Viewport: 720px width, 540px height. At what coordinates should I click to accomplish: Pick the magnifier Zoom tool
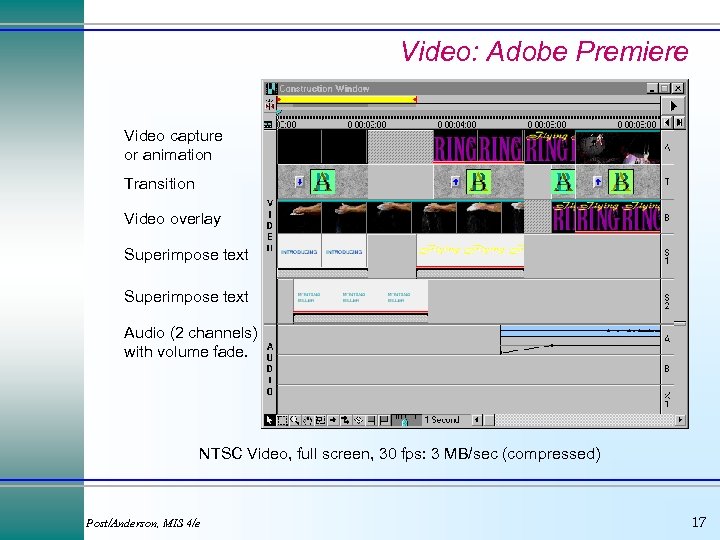[295, 420]
